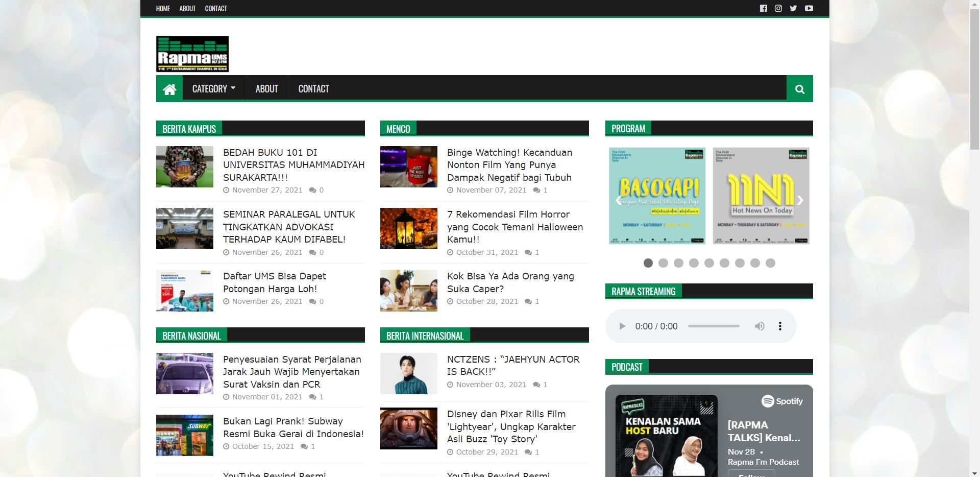Open NCTZENS JAEHYUN ACTOR IS BACK article
Image resolution: width=980 pixels, height=477 pixels.
[513, 365]
